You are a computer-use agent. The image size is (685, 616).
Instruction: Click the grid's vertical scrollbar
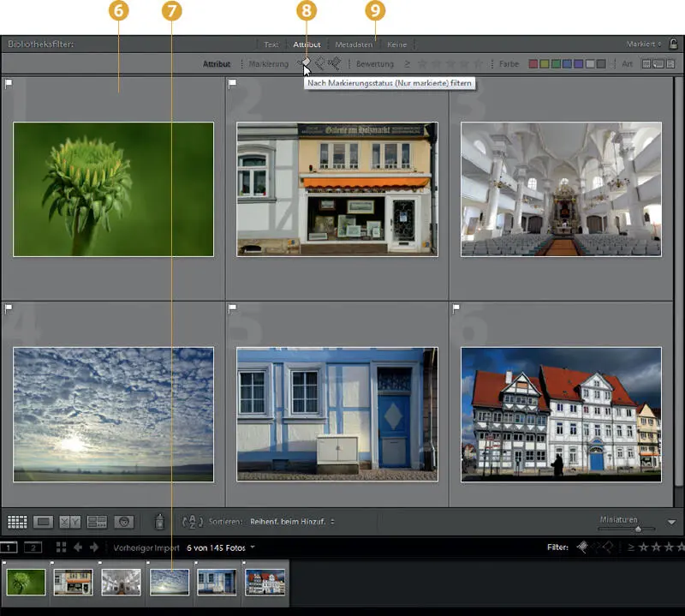678,280
